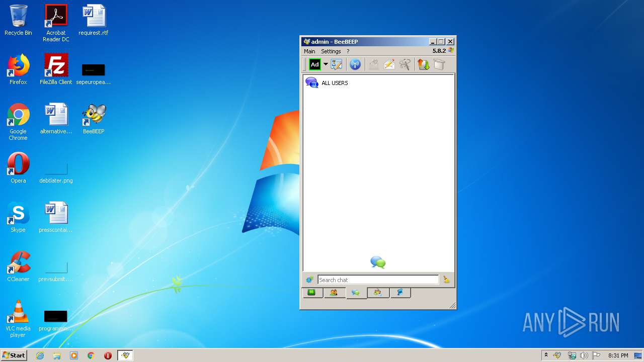Click Show desktop button at taskbar end
Screen dimensions: 644x362
638,355
